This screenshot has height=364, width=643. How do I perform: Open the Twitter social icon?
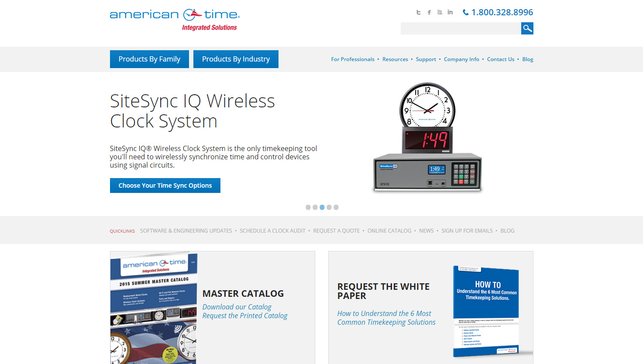coord(419,12)
